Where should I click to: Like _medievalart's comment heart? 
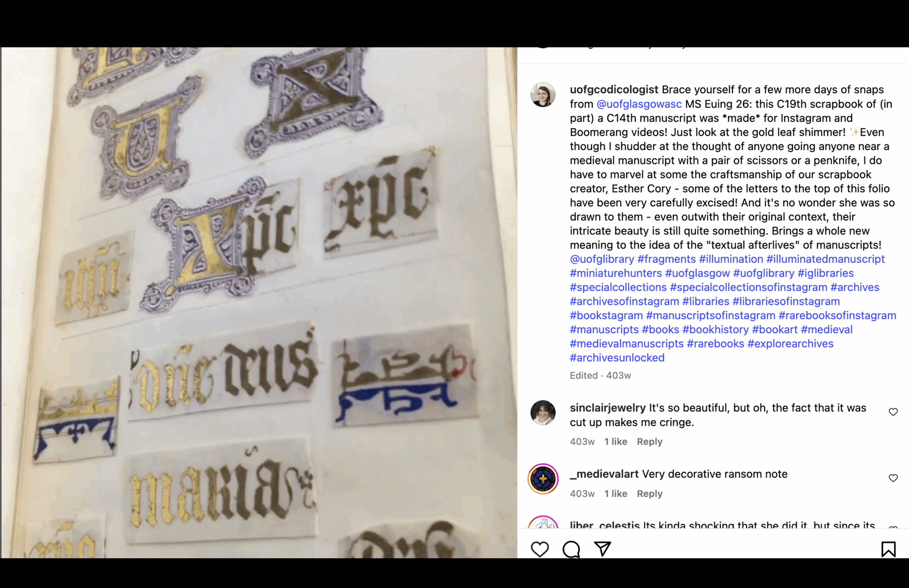tap(893, 478)
